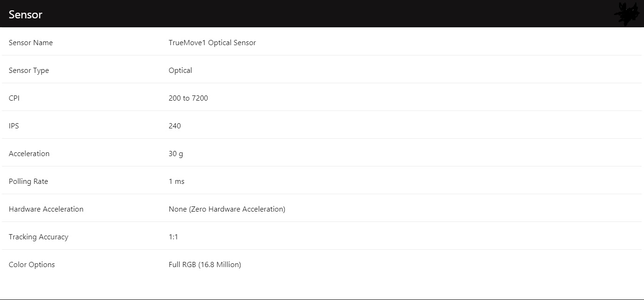Click the black scribble icon in header
The height and width of the screenshot is (300, 644).
point(628,14)
